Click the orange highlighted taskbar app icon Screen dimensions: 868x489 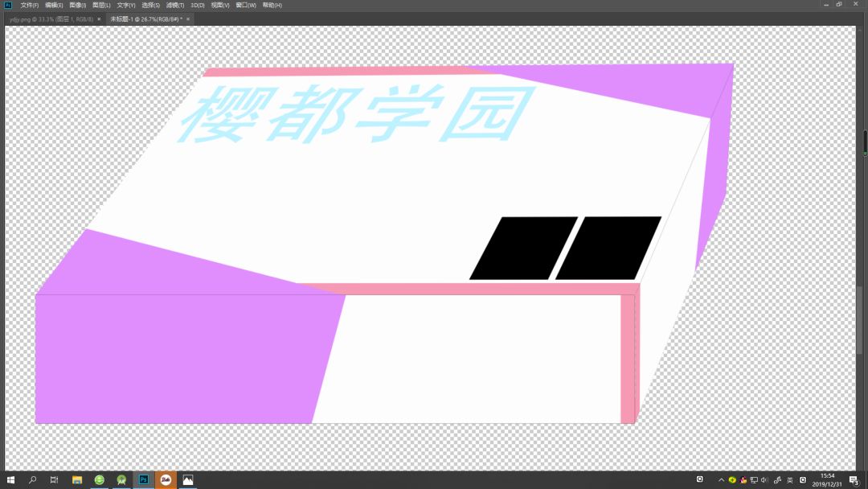tap(166, 479)
